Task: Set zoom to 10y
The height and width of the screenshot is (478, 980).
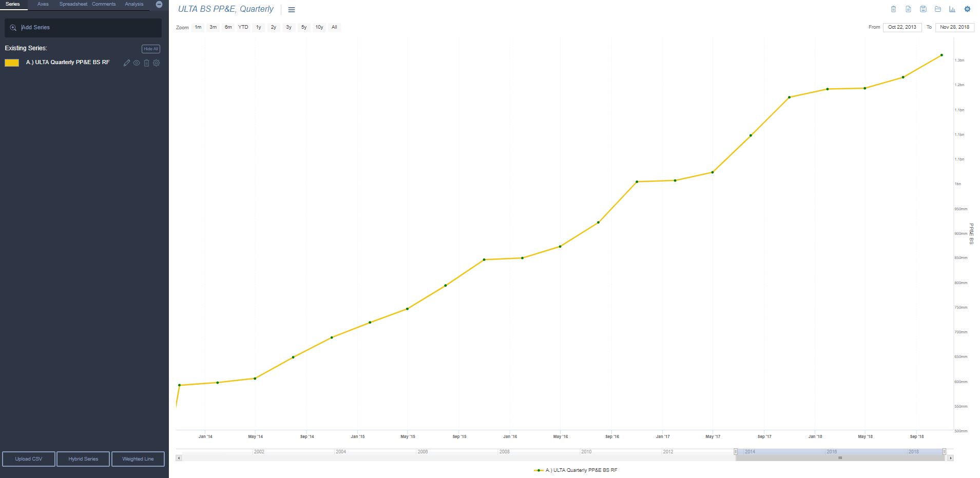Action: (319, 27)
